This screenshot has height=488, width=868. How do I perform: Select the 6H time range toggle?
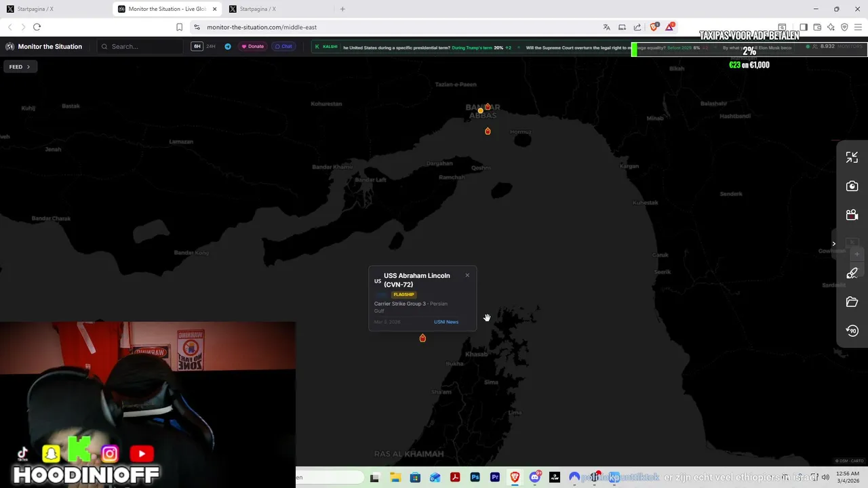point(197,47)
